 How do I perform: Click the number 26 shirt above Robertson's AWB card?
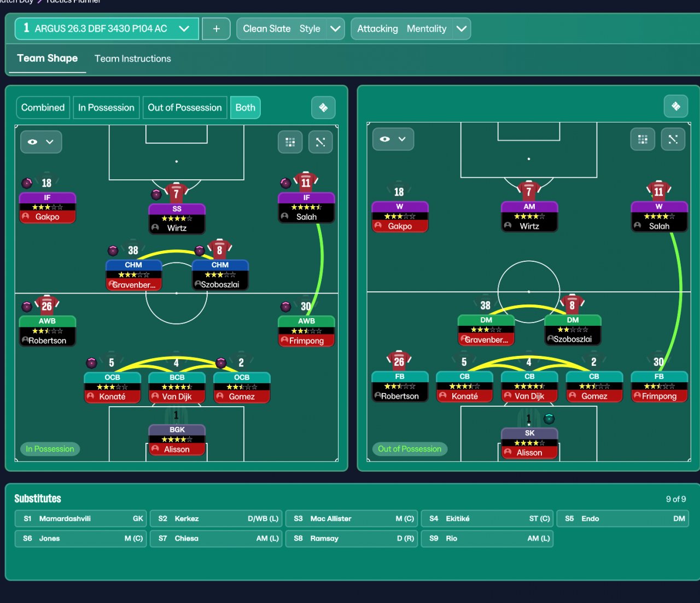tap(47, 306)
